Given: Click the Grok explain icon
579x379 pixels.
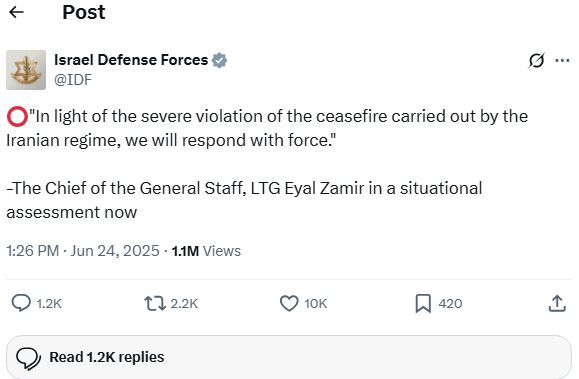Looking at the screenshot, I should [x=536, y=61].
